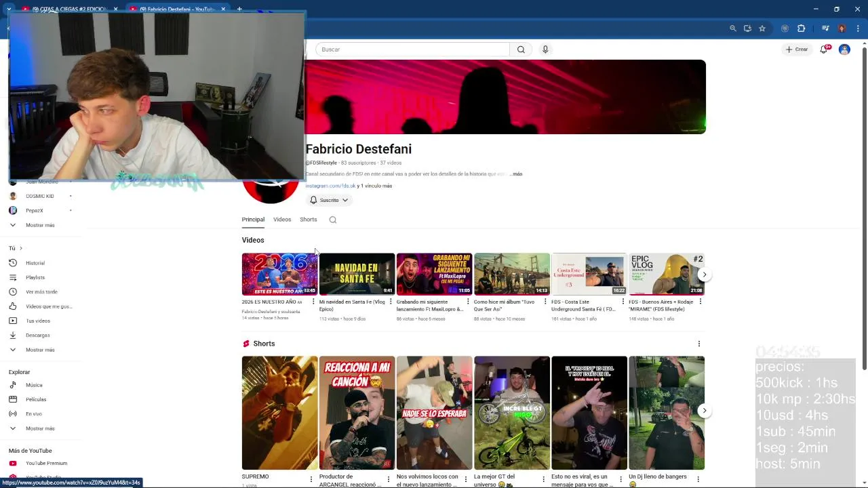Show next videos with right arrow

704,274
